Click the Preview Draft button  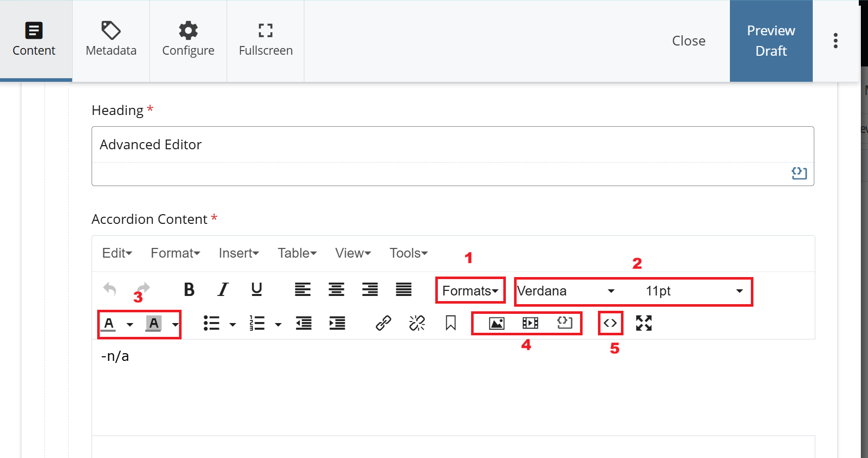pos(771,41)
